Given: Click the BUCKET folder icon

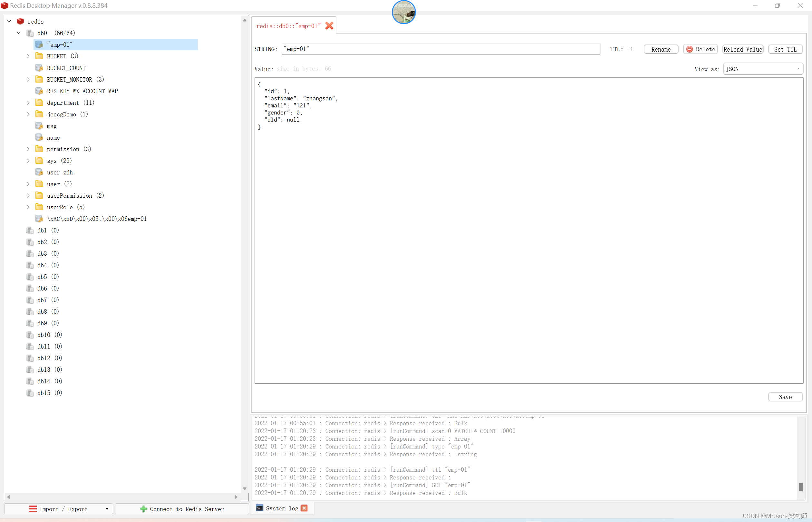Looking at the screenshot, I should [39, 56].
